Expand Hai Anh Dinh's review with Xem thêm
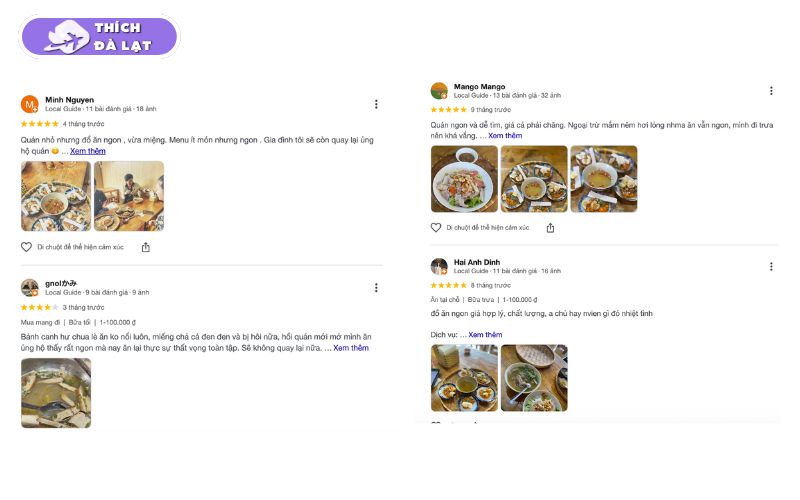800x500 pixels. click(485, 334)
